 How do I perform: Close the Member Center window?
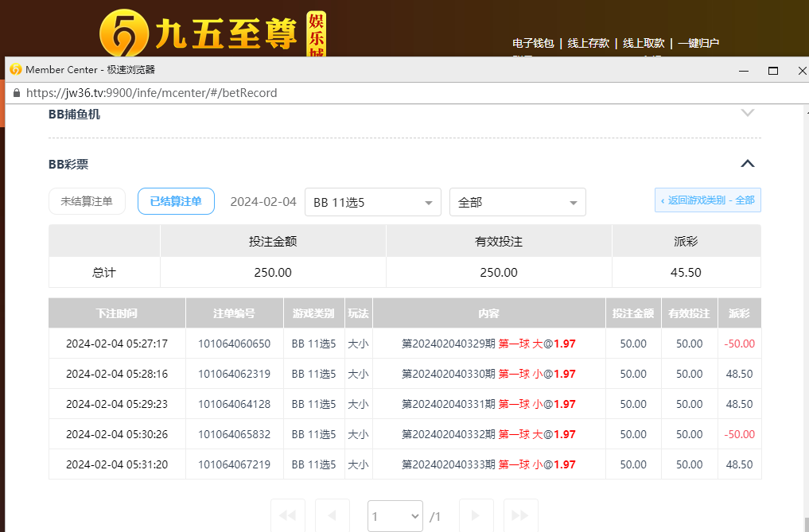[x=802, y=71]
